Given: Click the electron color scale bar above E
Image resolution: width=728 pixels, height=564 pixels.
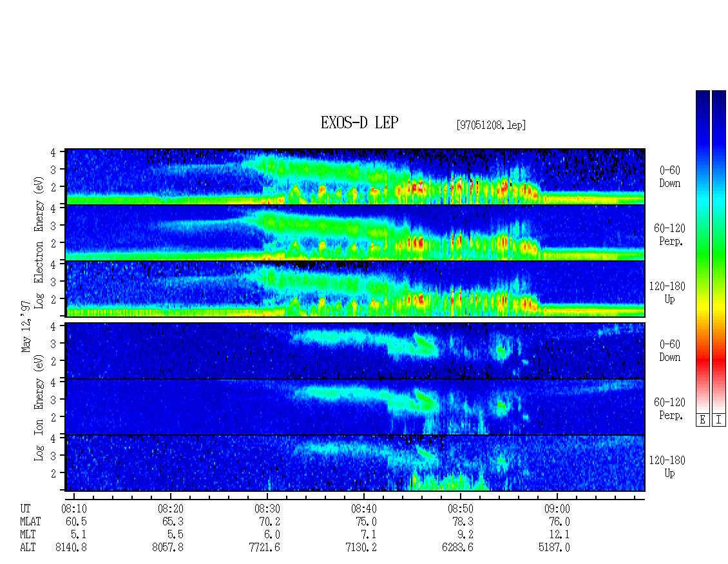Looking at the screenshot, I should pyautogui.click(x=702, y=251).
